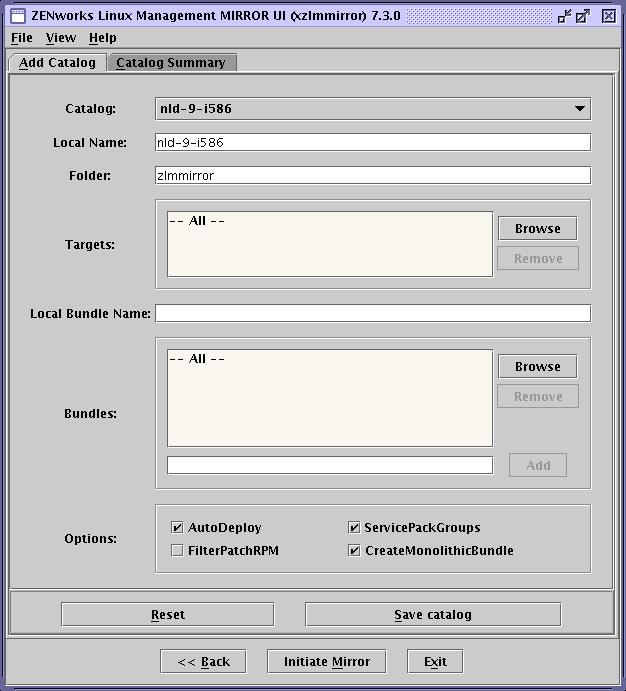The image size is (626, 691).
Task: Switch to the Catalog Summary tab
Action: pyautogui.click(x=171, y=63)
